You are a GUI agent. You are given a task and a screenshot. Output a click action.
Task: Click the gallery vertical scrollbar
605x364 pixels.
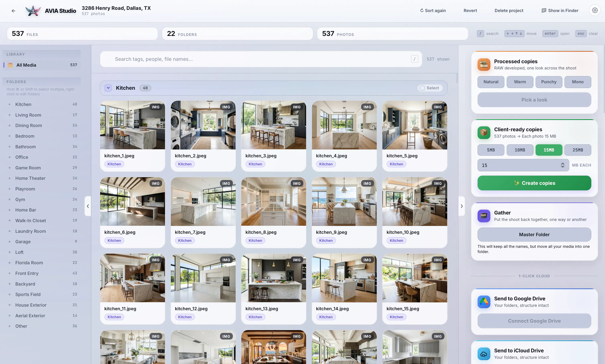(457, 78)
